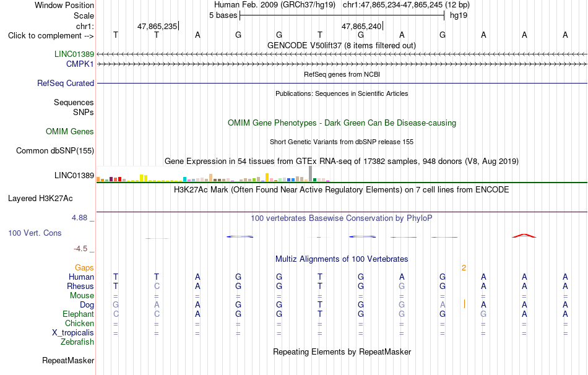Click the hg19 assembly label by scale
588x375 pixels.
coord(459,15)
